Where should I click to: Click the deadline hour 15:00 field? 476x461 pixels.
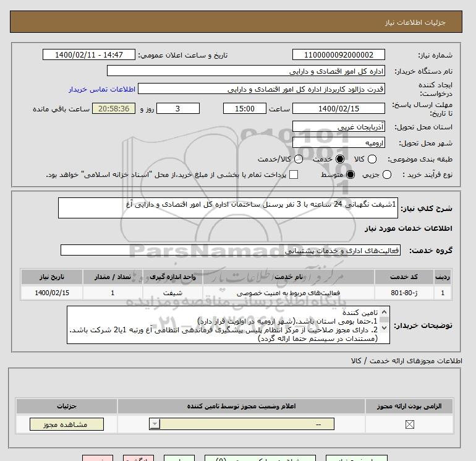pyautogui.click(x=244, y=108)
